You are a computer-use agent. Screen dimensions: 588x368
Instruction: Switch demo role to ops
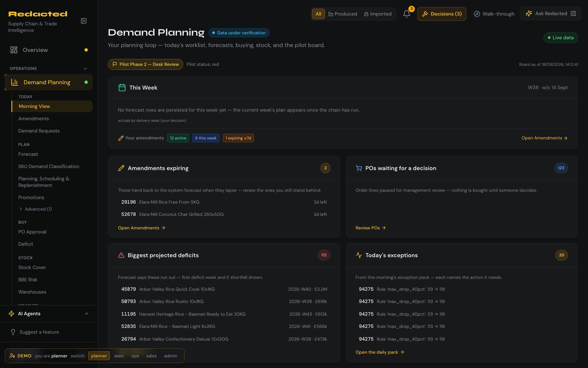tap(135, 356)
